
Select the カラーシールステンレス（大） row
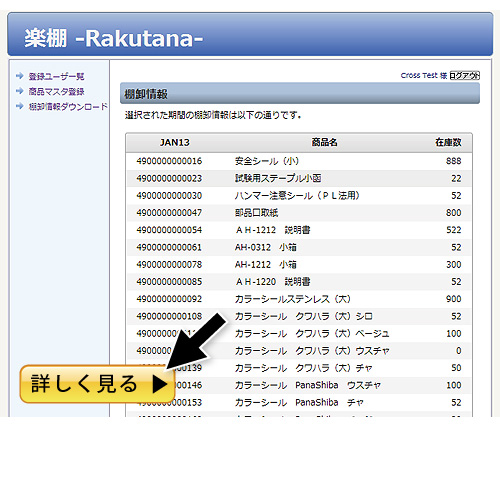299,299
